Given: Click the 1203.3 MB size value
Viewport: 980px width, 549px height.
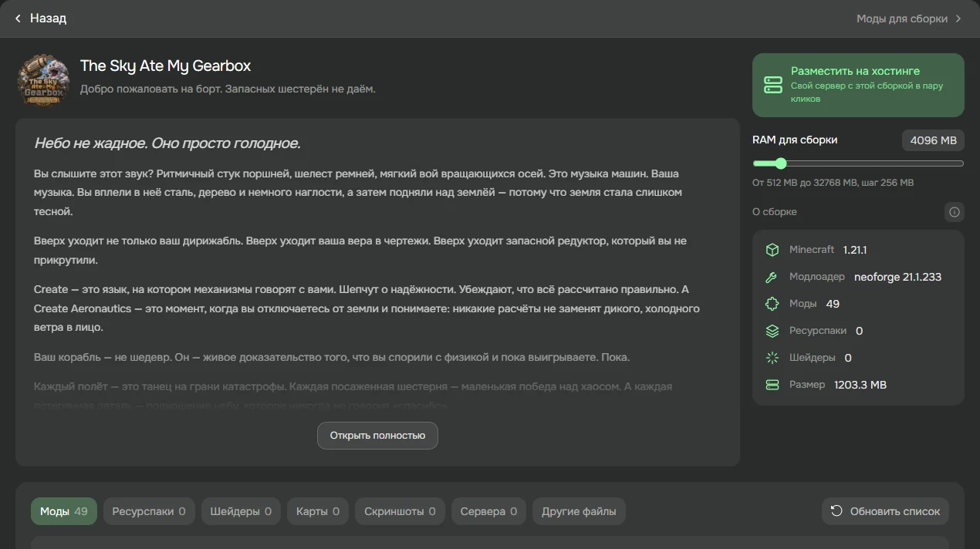Looking at the screenshot, I should point(860,385).
